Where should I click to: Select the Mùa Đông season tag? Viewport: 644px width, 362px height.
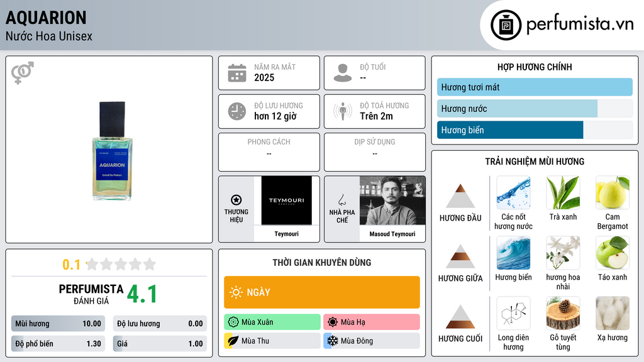pyautogui.click(x=371, y=341)
